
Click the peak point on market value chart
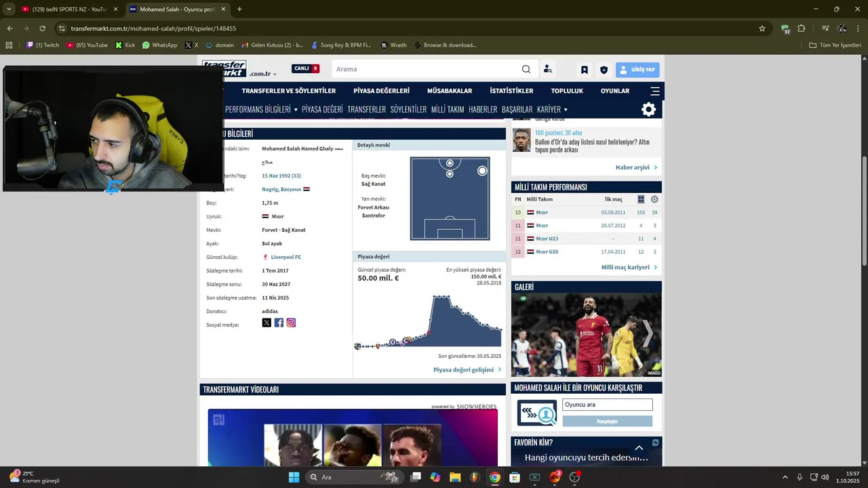441,296
